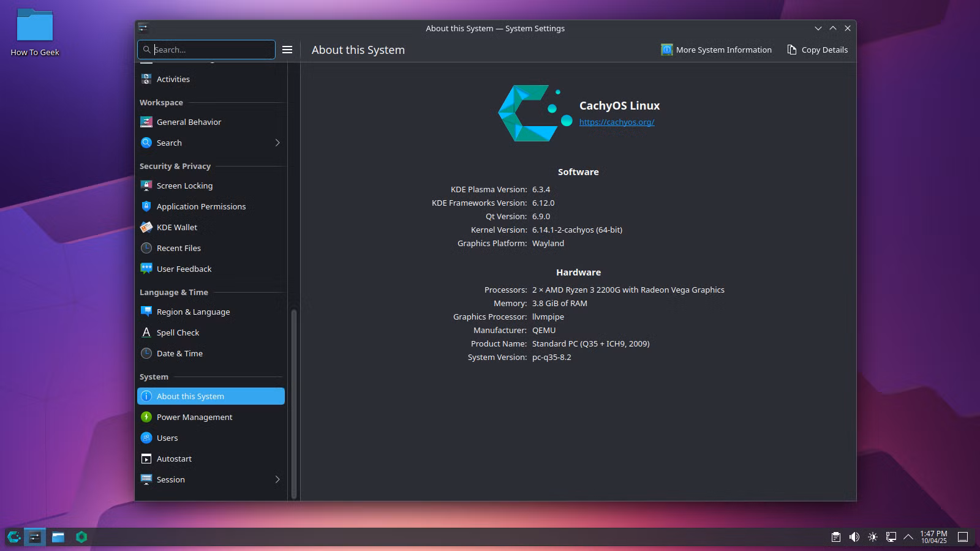Image resolution: width=980 pixels, height=551 pixels.
Task: Click the brightness icon in system tray
Action: [872, 537]
